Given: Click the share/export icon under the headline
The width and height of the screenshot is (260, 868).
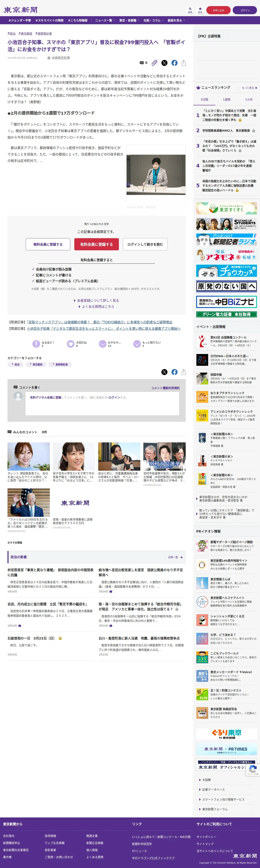Looking at the screenshot, I should pyautogui.click(x=184, y=63).
